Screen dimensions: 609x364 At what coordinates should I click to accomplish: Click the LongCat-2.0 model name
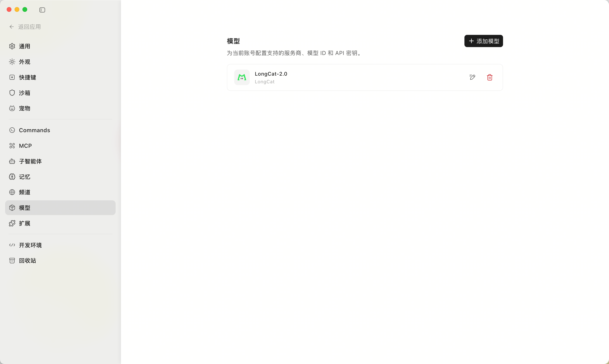point(271,74)
